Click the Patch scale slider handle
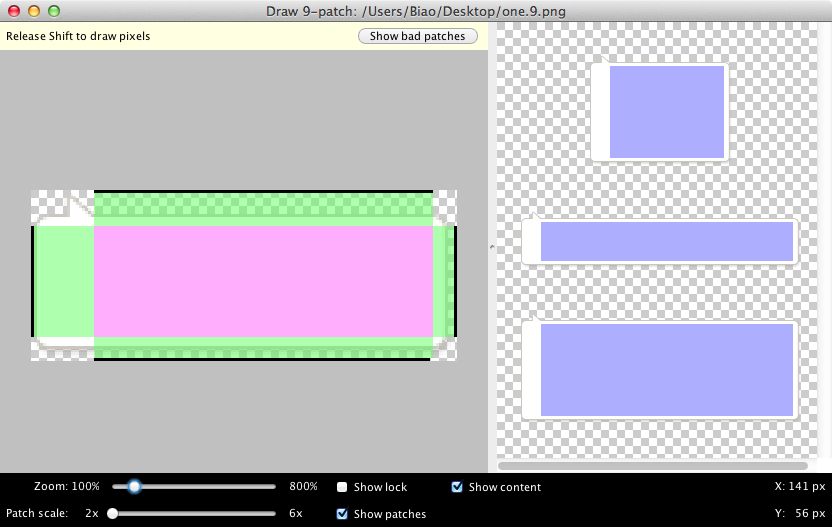 pos(112,513)
